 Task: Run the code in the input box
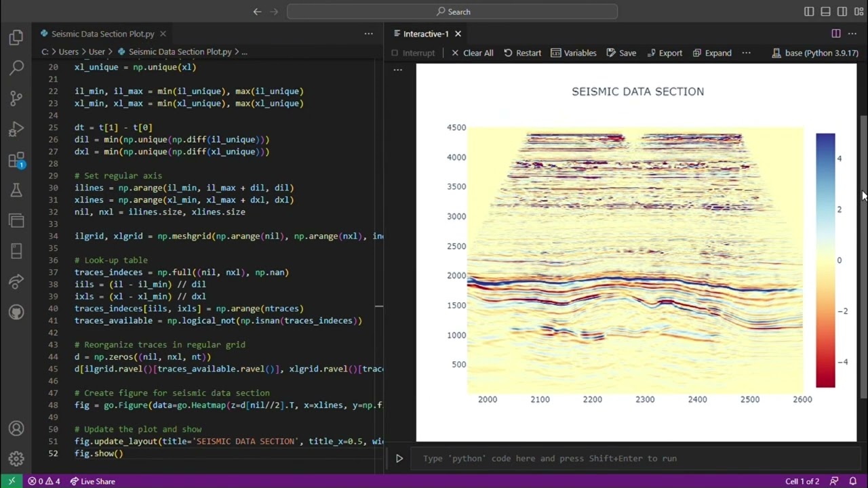point(399,458)
